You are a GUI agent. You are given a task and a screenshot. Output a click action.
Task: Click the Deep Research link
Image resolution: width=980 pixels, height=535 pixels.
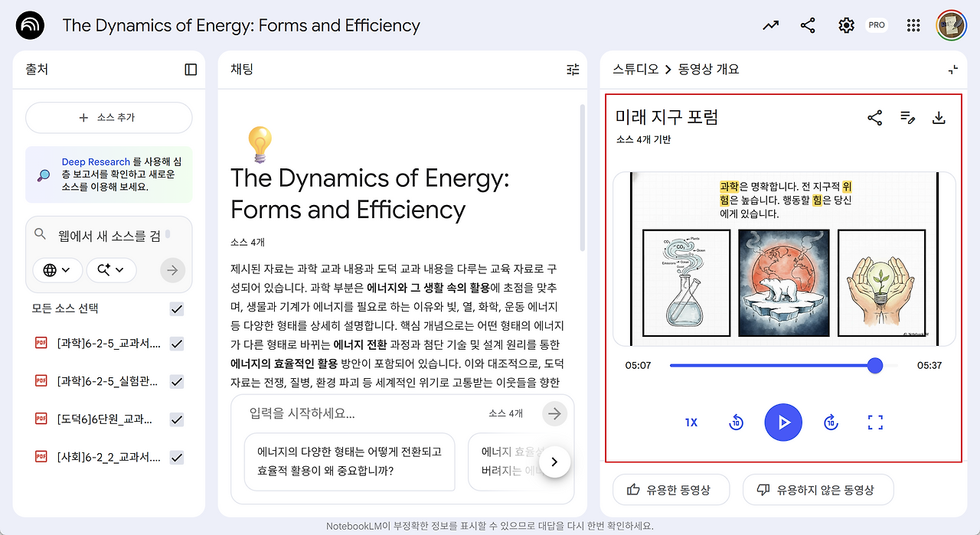(96, 162)
